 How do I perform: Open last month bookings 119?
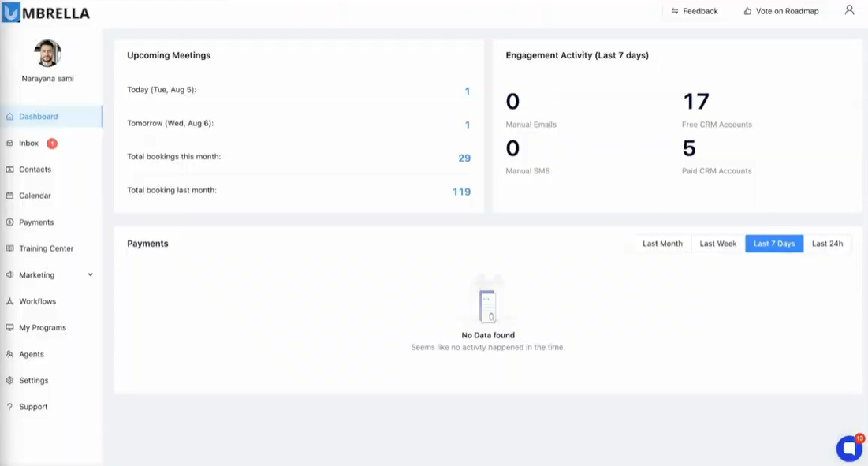462,192
